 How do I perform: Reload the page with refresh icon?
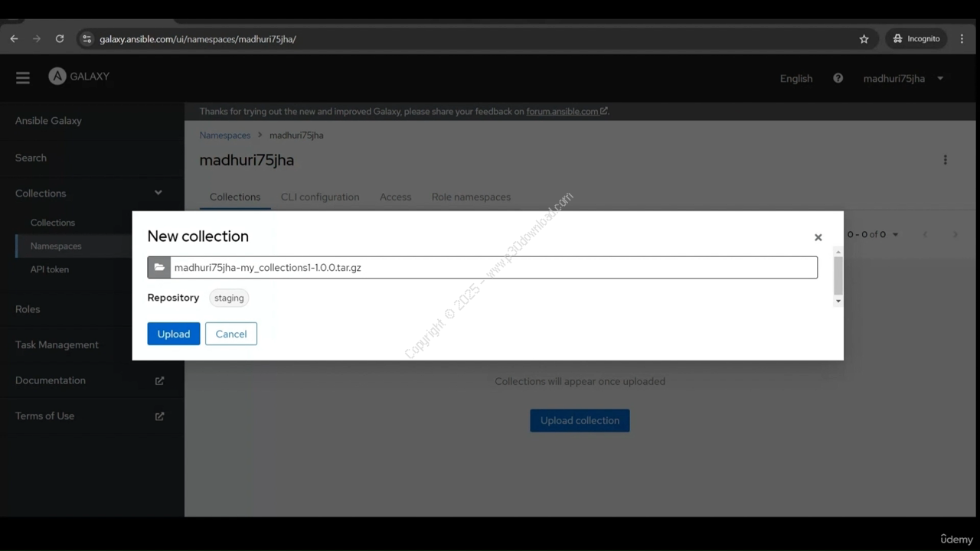pos(60,38)
